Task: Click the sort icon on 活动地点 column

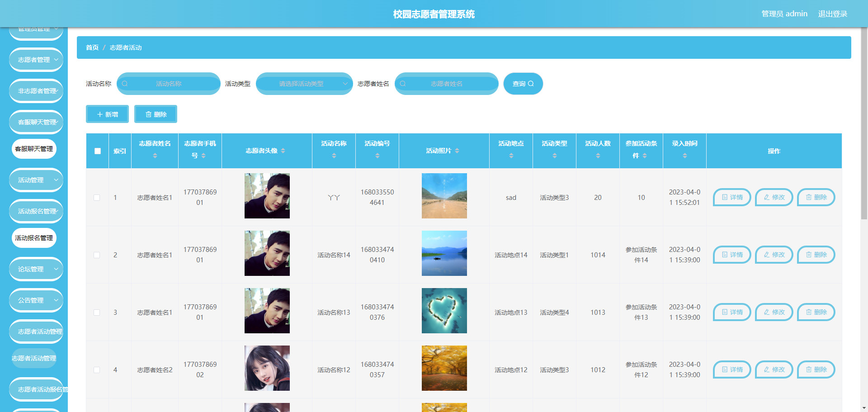Action: click(x=511, y=156)
